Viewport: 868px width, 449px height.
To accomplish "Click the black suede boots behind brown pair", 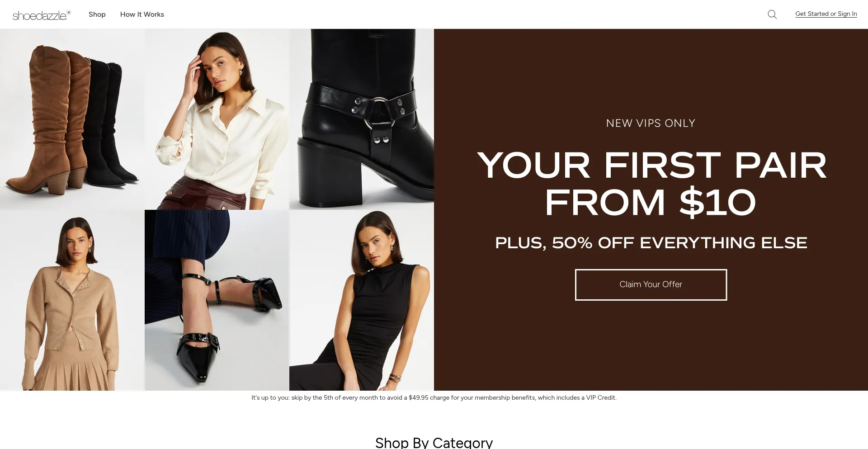I will pos(112,122).
